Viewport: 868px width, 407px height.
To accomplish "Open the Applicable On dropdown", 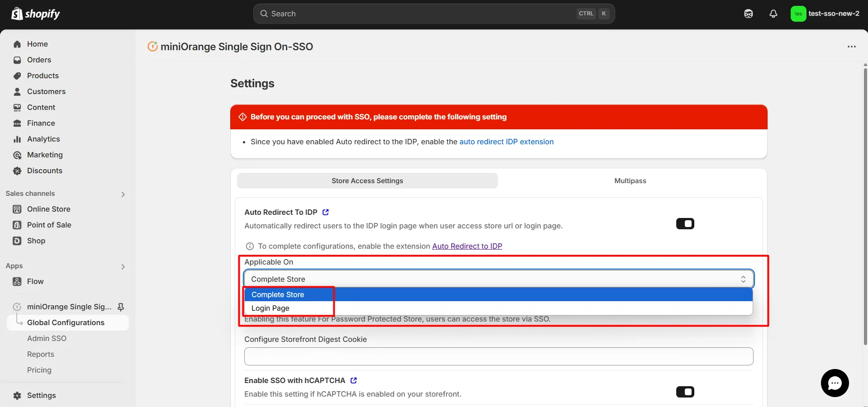I will (498, 279).
